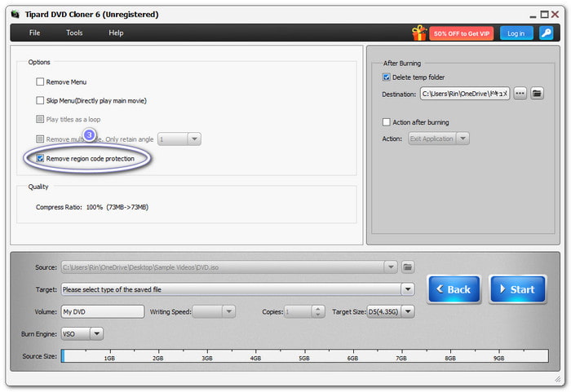Browse destination with the three-dots button
Screen dimensions: 571x392
[x=520, y=94]
